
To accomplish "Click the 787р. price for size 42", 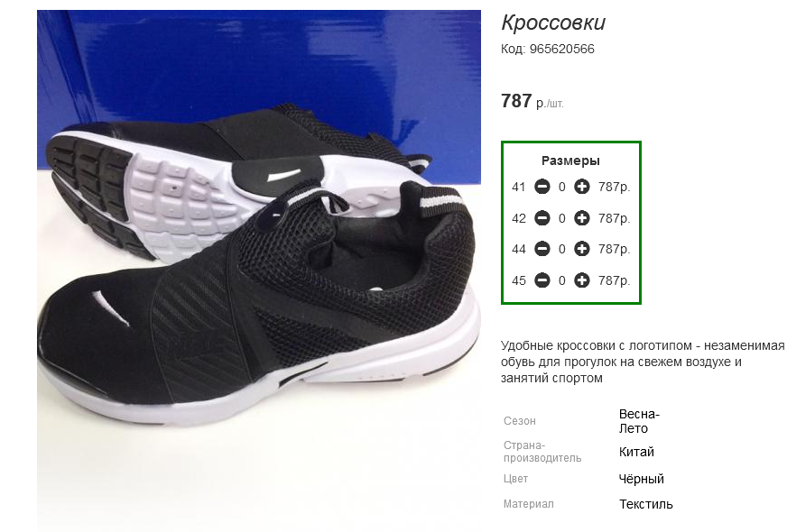I will 614,218.
